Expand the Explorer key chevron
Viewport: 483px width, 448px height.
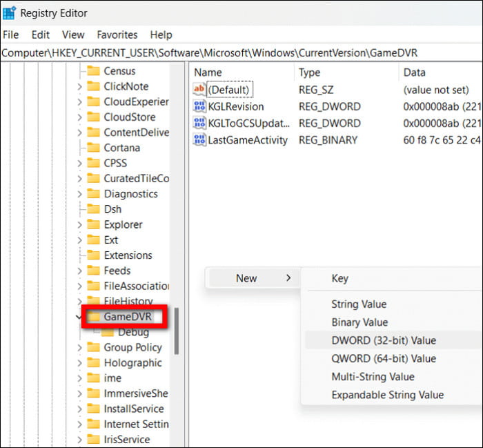tap(79, 224)
